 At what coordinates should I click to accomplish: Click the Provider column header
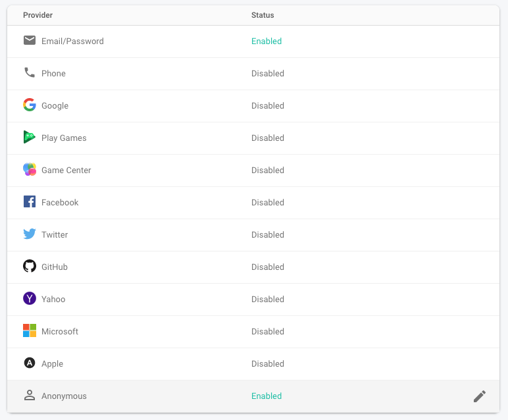(x=38, y=15)
